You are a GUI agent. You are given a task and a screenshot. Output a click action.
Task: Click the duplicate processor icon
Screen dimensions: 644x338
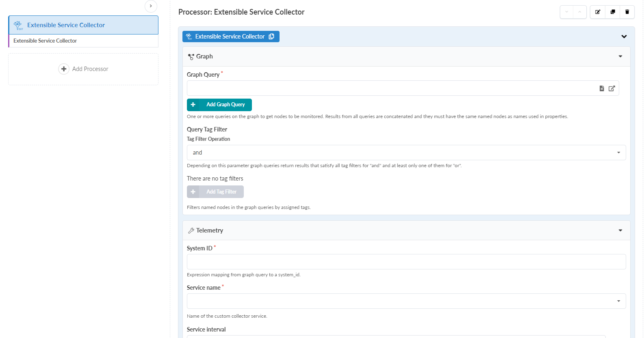point(613,12)
